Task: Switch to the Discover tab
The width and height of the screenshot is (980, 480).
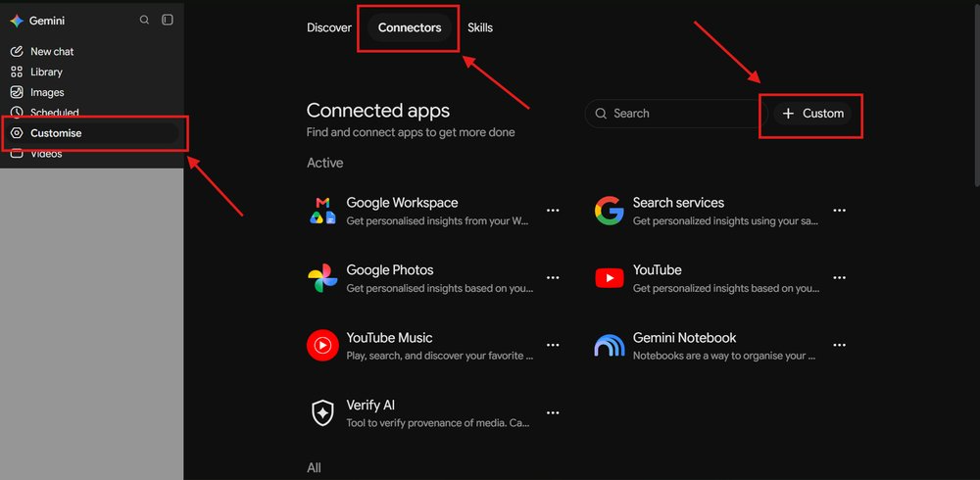Action: 328,27
